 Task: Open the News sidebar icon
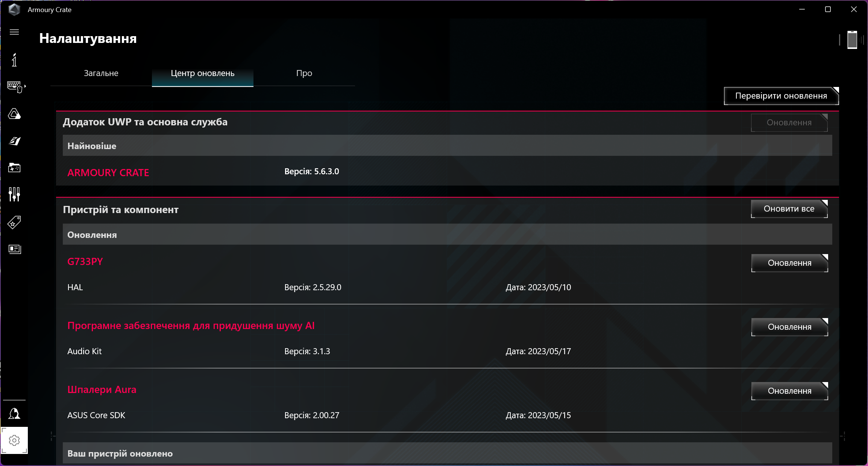click(14, 249)
